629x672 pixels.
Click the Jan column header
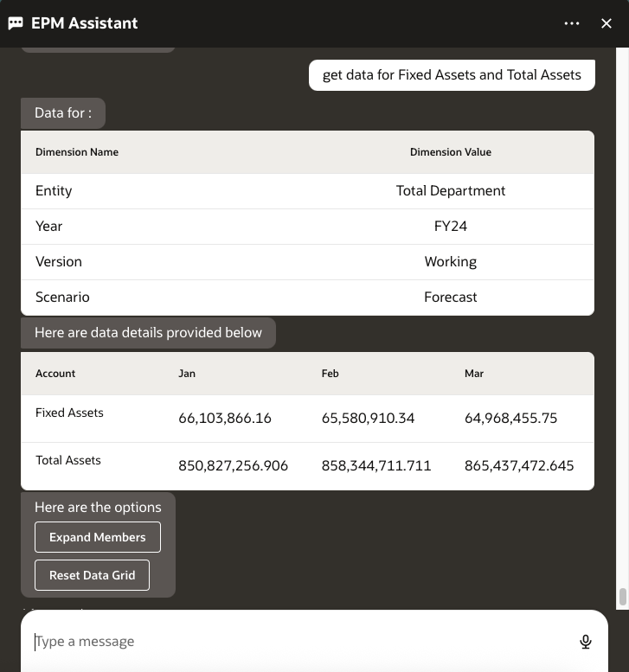pyautogui.click(x=187, y=374)
